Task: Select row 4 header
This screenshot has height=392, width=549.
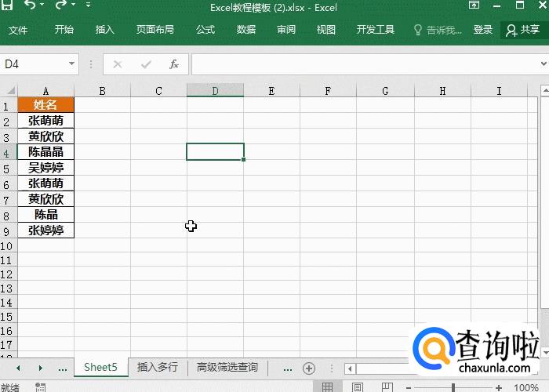Action: [x=7, y=153]
